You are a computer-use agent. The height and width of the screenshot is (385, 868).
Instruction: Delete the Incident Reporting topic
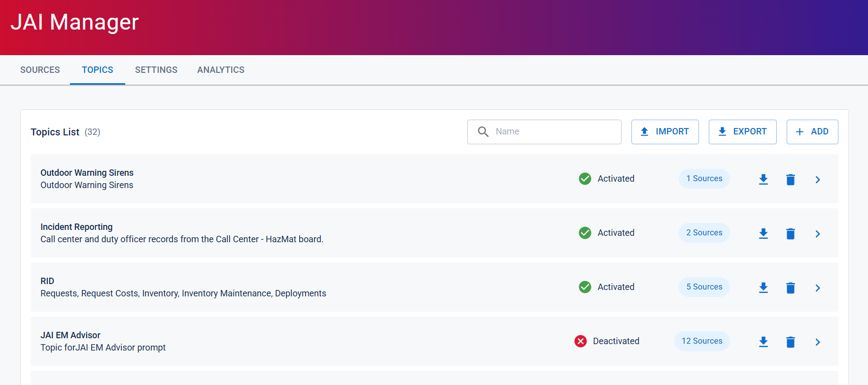point(791,233)
